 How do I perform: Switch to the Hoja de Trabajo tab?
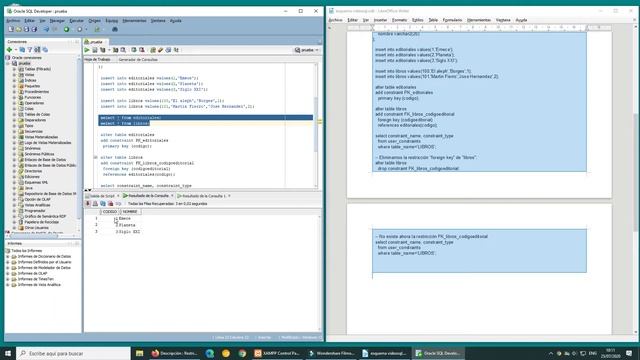click(98, 60)
